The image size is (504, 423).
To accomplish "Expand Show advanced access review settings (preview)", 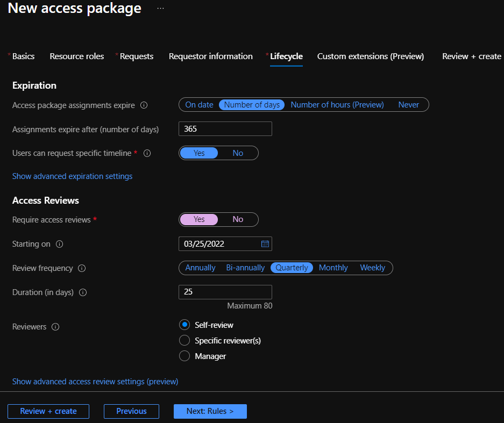I will coord(95,382).
